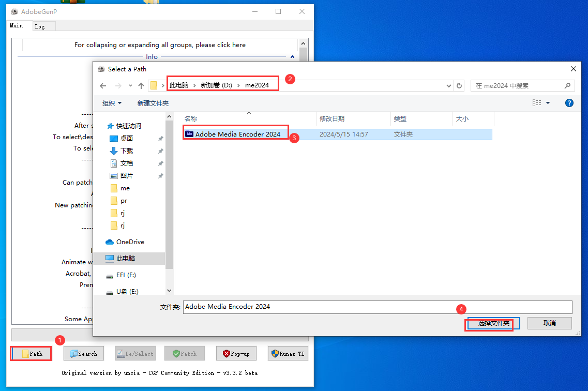Click the address bar folder icon
The image size is (588, 391).
pyautogui.click(x=154, y=85)
